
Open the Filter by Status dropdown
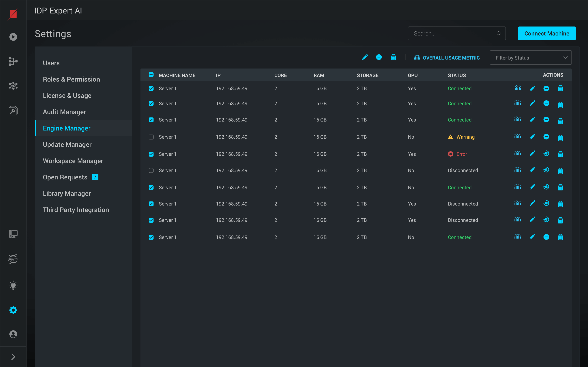click(530, 58)
